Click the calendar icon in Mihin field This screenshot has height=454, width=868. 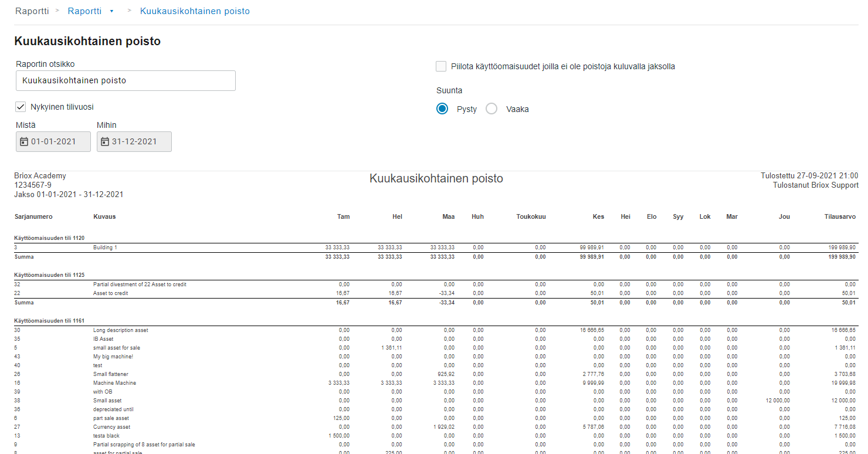coord(105,142)
